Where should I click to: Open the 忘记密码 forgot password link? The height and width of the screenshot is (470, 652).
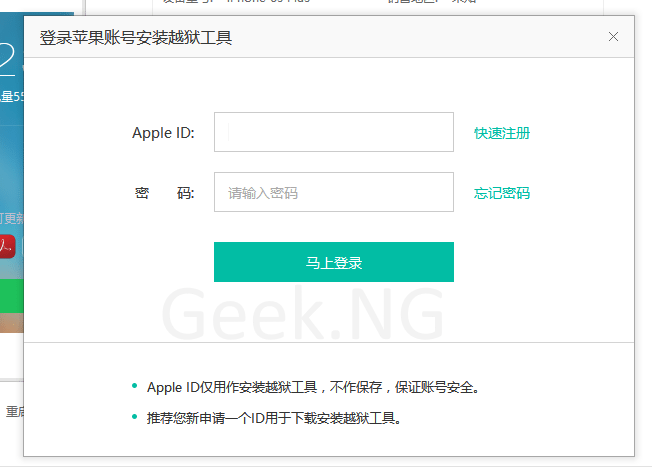(502, 193)
